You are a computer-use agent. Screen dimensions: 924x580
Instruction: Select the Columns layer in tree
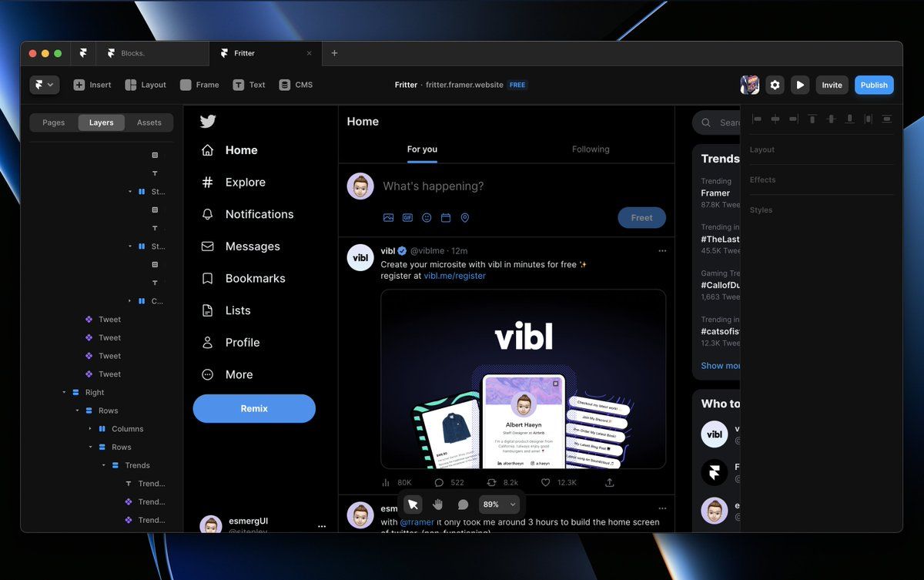pyautogui.click(x=127, y=429)
